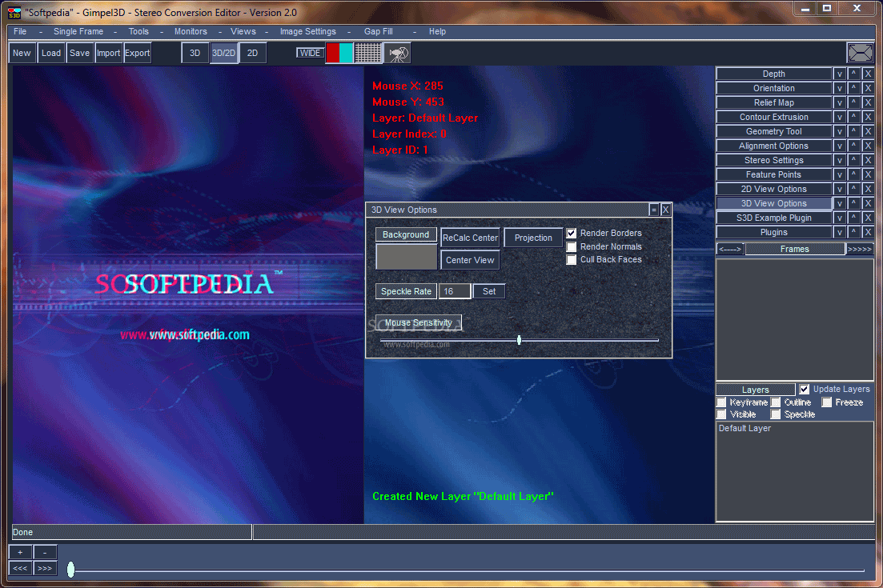Image resolution: width=883 pixels, height=588 pixels.
Task: Click the cyan anaglyph color button
Action: (x=346, y=53)
